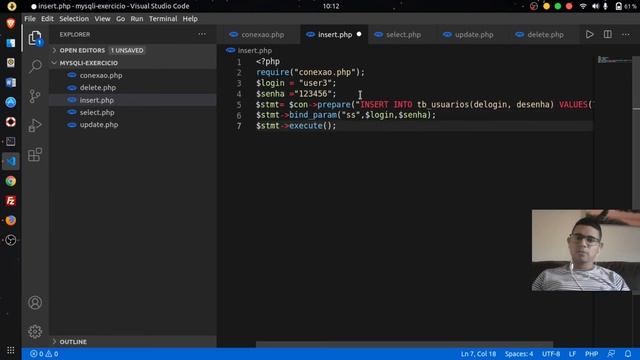This screenshot has width=640, height=360.
Task: Click line number 5 in the gutter
Action: pos(239,104)
